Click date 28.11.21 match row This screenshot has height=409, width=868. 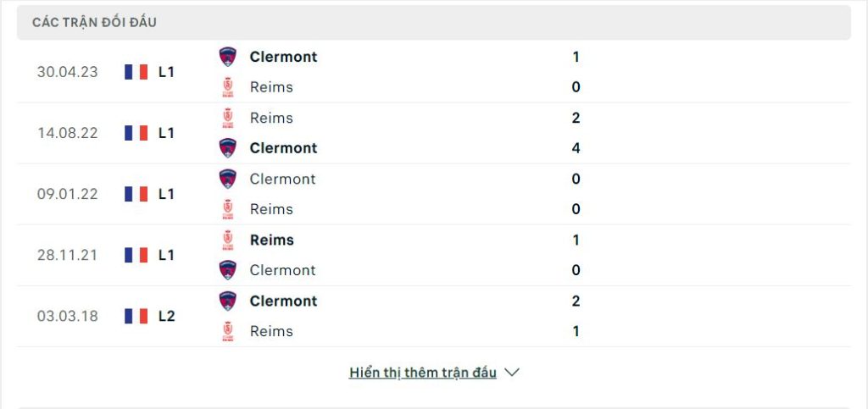pos(68,256)
